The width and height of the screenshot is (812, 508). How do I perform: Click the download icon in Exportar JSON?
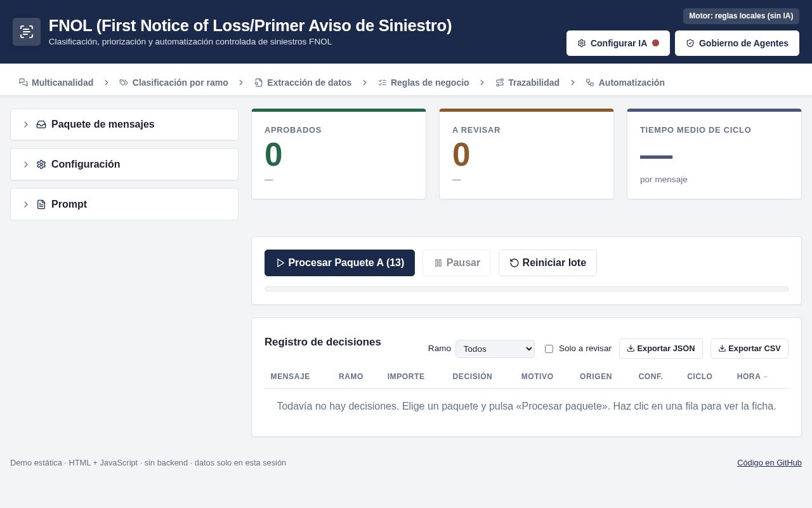click(631, 349)
